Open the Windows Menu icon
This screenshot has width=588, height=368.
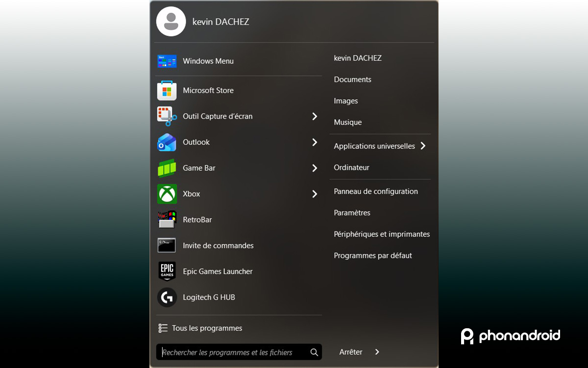[167, 61]
